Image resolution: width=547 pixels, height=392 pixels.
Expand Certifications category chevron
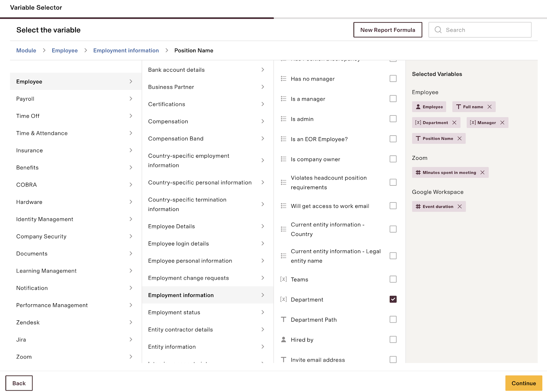263,104
